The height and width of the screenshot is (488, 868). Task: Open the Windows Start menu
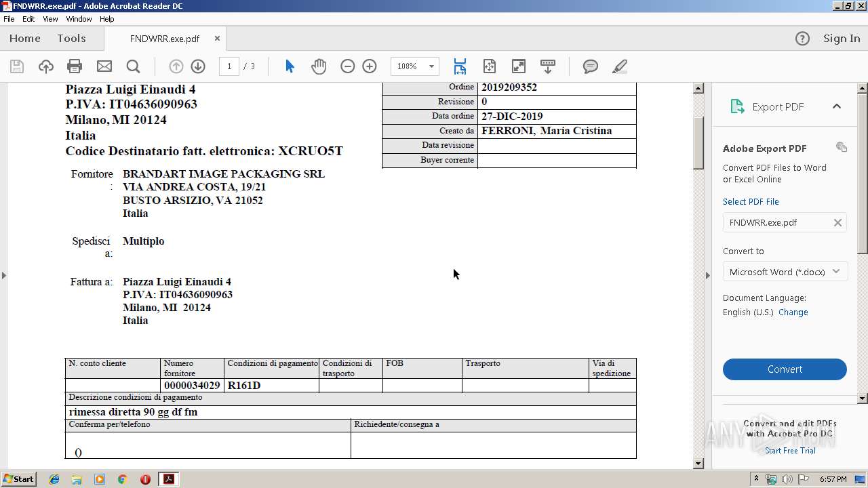click(x=19, y=479)
